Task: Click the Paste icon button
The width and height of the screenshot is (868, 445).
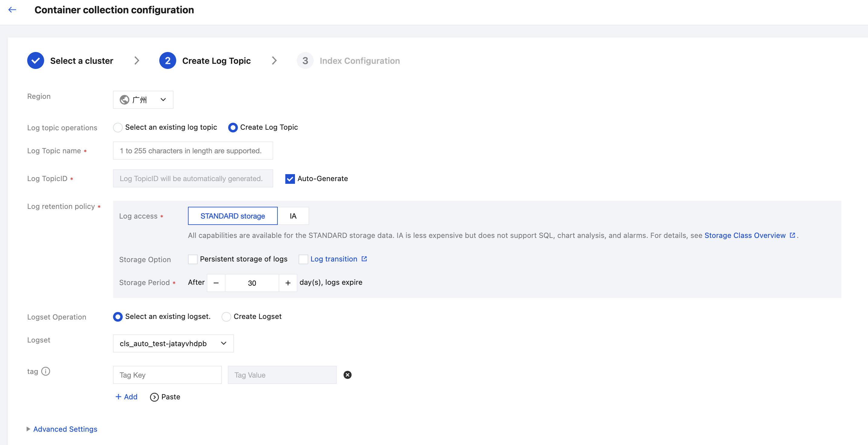Action: pos(154,397)
